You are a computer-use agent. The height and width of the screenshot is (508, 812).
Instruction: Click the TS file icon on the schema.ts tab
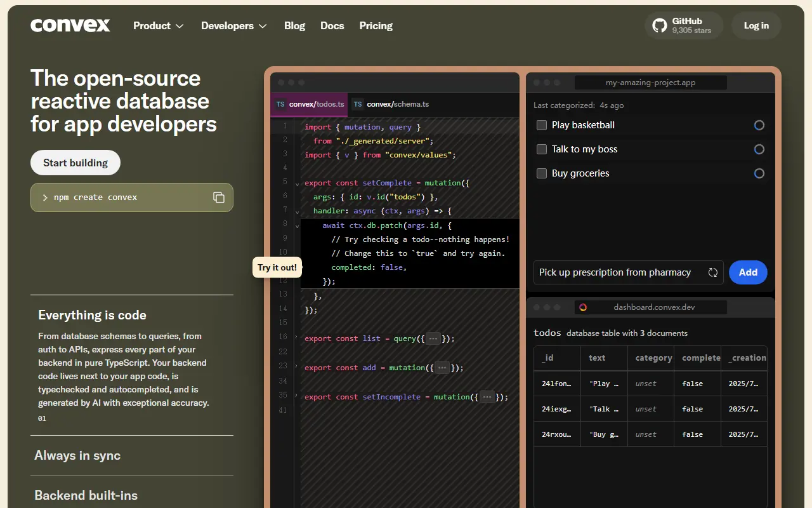point(357,104)
